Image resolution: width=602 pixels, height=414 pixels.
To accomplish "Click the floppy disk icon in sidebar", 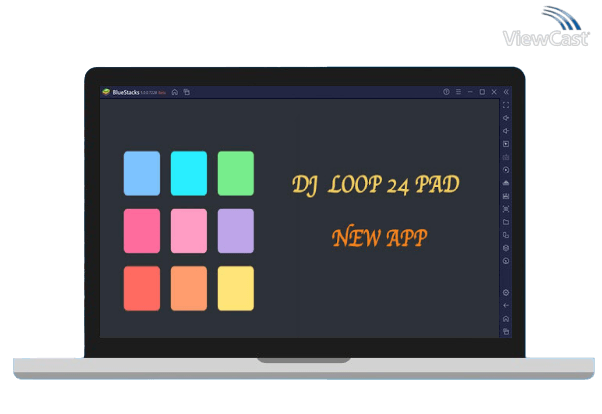I will coord(506,196).
